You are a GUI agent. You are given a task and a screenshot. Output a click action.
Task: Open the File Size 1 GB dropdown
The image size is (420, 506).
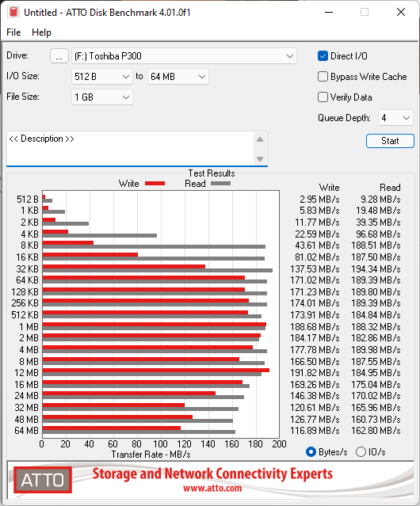click(x=102, y=97)
